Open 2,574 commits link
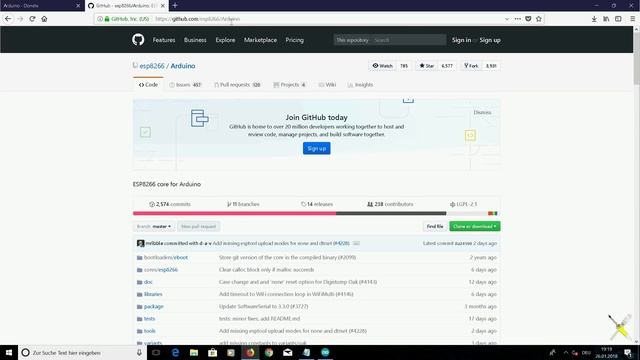The image size is (640, 360). pyautogui.click(x=170, y=204)
